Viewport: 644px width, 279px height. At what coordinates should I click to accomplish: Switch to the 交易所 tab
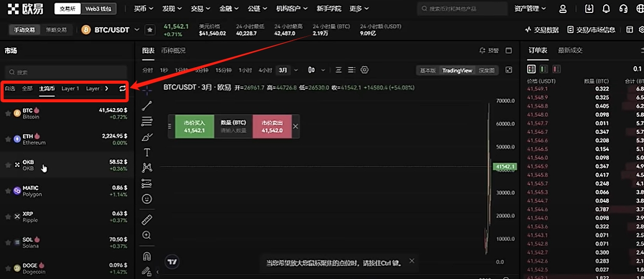[x=67, y=9]
